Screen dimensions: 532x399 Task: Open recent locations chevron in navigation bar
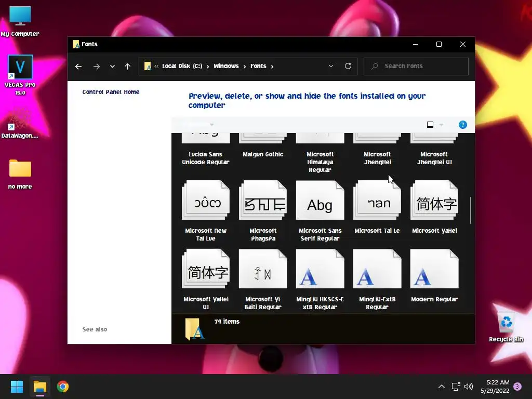pyautogui.click(x=112, y=66)
